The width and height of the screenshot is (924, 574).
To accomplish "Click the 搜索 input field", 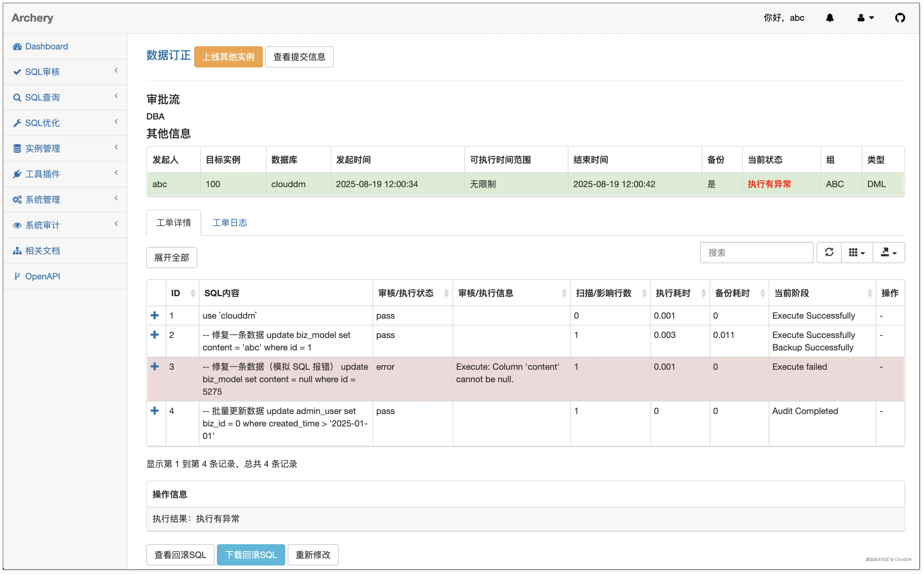I will click(756, 252).
